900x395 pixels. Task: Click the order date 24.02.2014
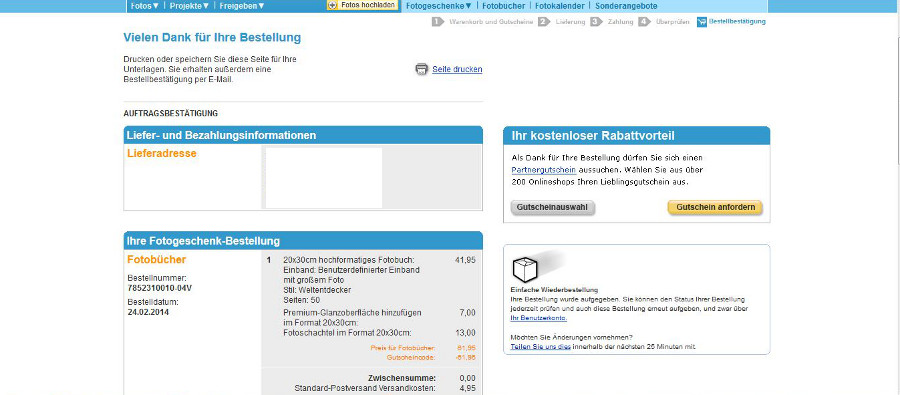148,312
